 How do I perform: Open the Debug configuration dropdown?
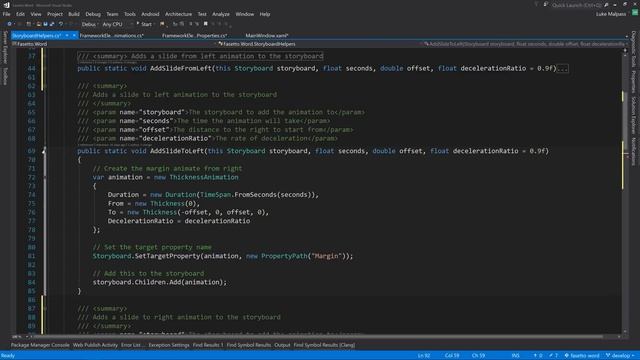click(90, 24)
